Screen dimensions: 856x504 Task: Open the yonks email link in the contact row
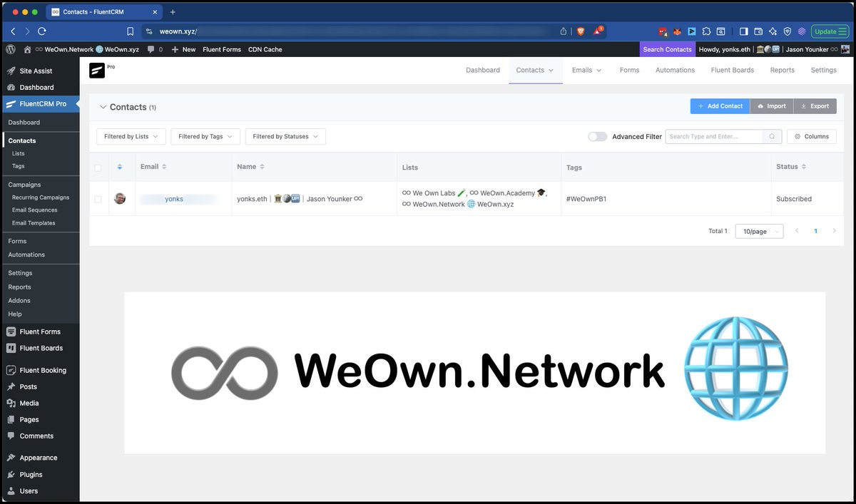click(x=175, y=199)
